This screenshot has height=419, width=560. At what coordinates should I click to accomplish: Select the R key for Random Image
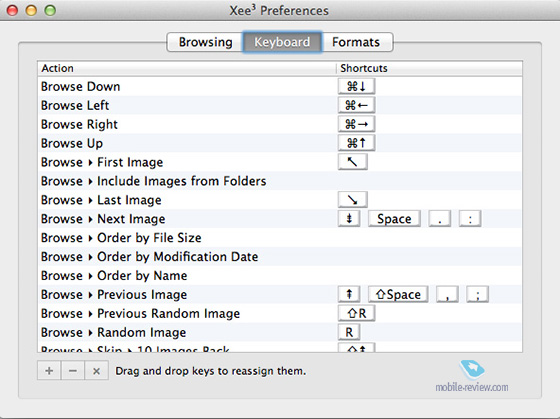pos(349,332)
